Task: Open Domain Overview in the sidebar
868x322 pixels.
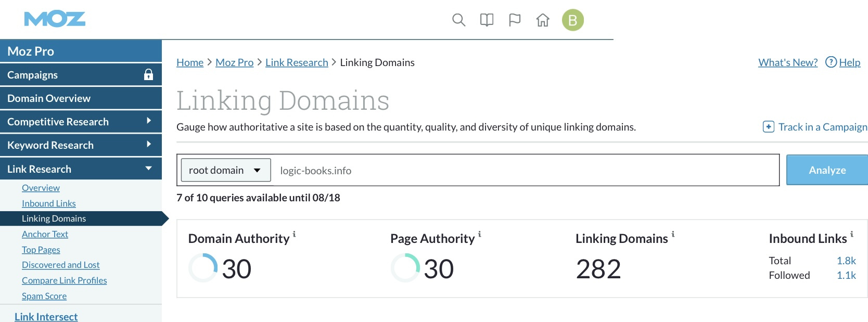Action: click(81, 98)
